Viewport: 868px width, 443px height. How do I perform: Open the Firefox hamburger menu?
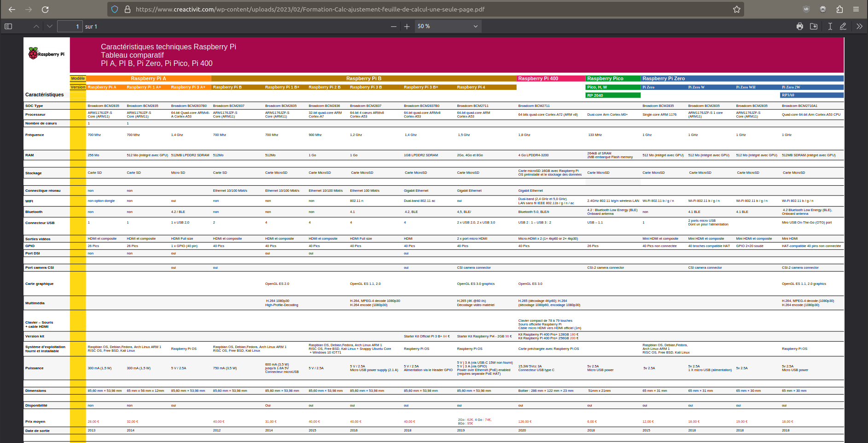(856, 9)
